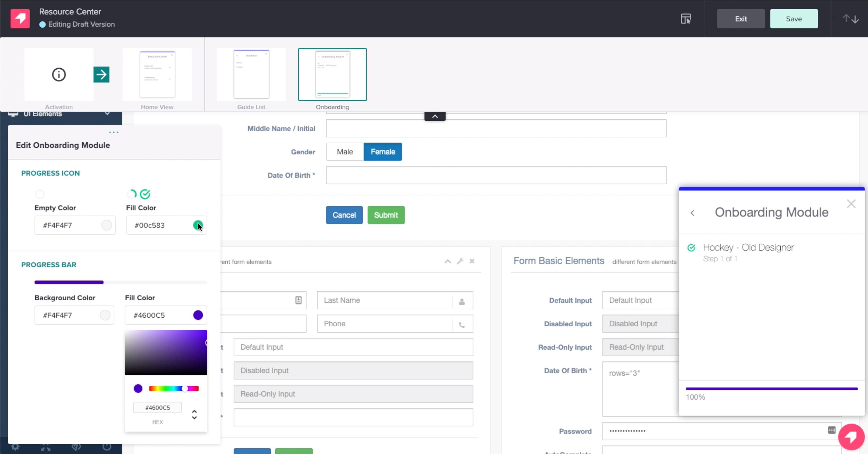Switch to the Home View thumbnail
The height and width of the screenshot is (454, 868).
[x=157, y=74]
